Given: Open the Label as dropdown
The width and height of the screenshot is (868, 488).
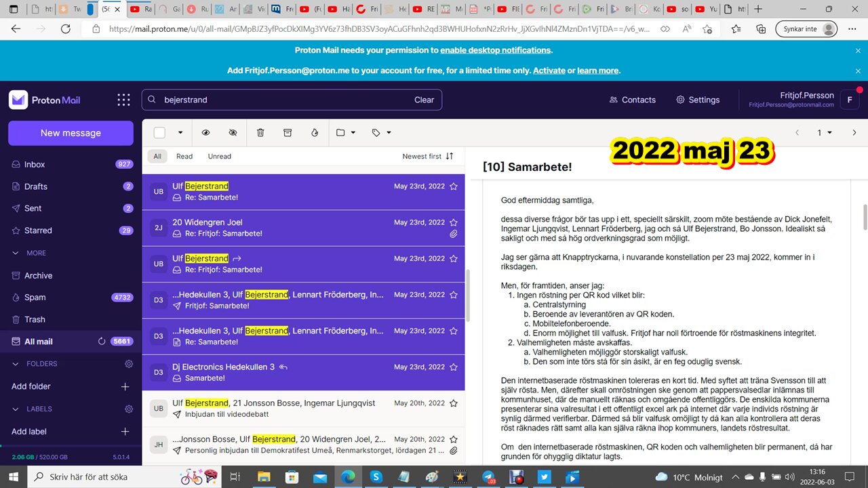Looking at the screenshot, I should point(381,133).
